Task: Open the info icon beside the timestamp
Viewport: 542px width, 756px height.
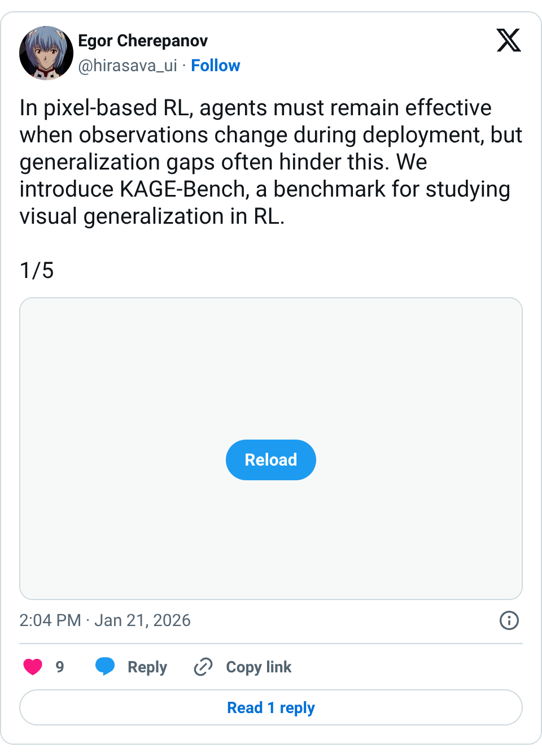Action: click(509, 620)
